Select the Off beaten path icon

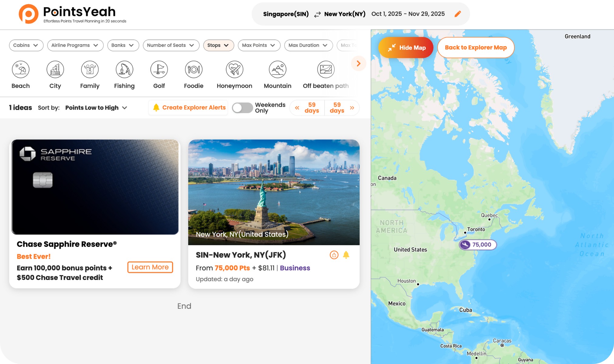click(326, 69)
